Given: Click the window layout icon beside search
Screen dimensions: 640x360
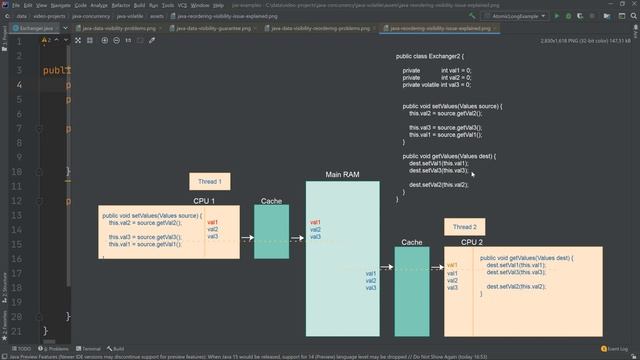Looking at the screenshot, I should (x=622, y=16).
